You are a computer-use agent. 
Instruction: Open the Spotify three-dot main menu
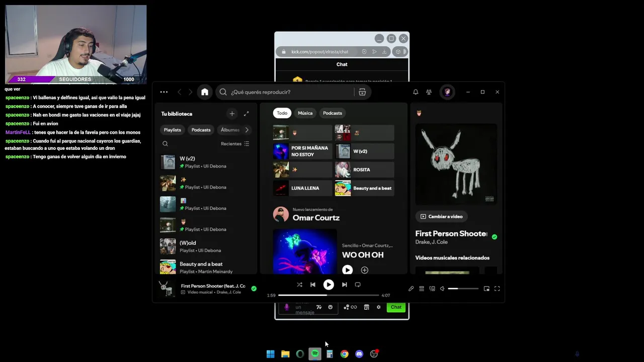point(164,92)
